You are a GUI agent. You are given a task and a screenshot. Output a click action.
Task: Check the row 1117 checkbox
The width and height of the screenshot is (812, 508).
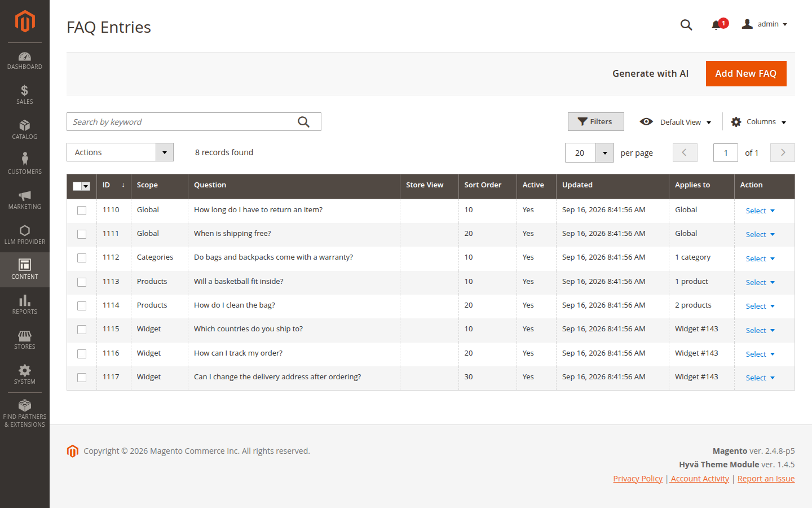(x=82, y=378)
